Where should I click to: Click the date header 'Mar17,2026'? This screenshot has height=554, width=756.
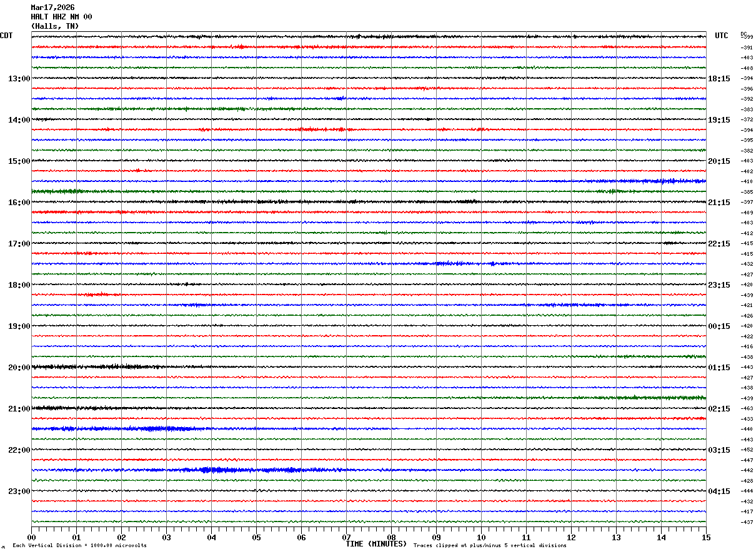tap(52, 8)
